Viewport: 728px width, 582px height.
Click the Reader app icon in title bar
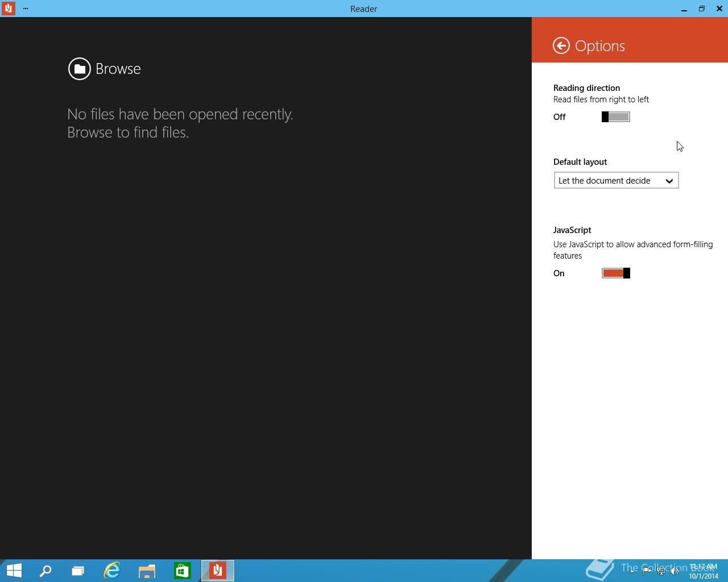[8, 9]
